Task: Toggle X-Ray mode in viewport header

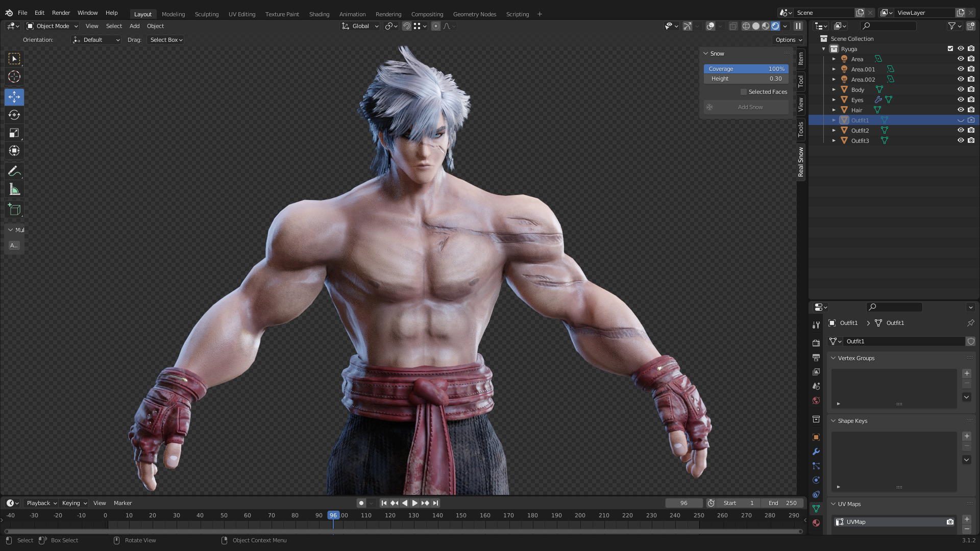Action: 733,26
